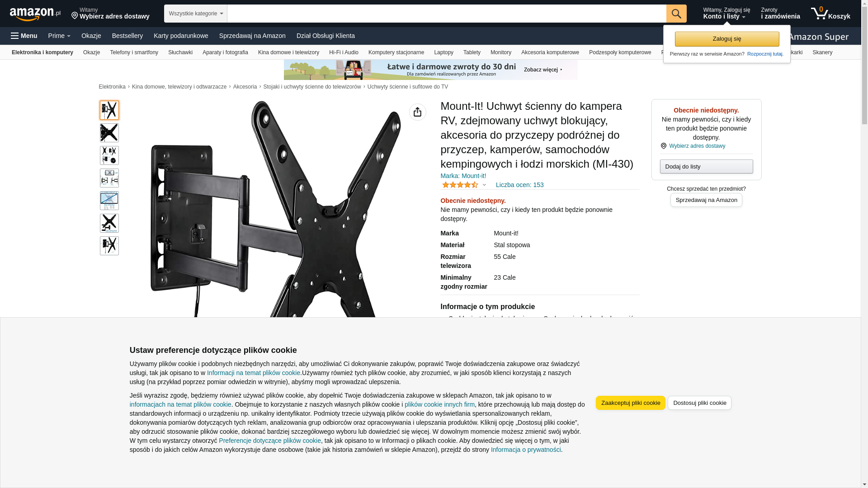Click the free returns promotional banner

tap(431, 70)
